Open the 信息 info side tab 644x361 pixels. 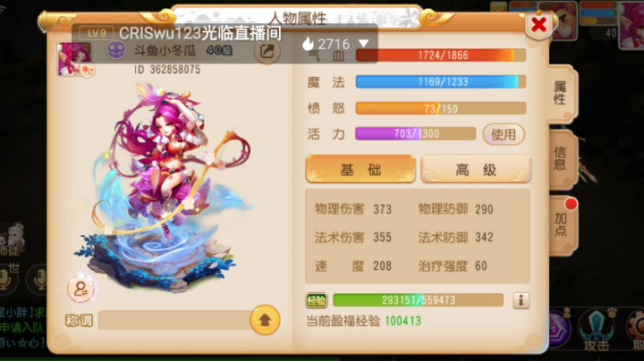(561, 159)
